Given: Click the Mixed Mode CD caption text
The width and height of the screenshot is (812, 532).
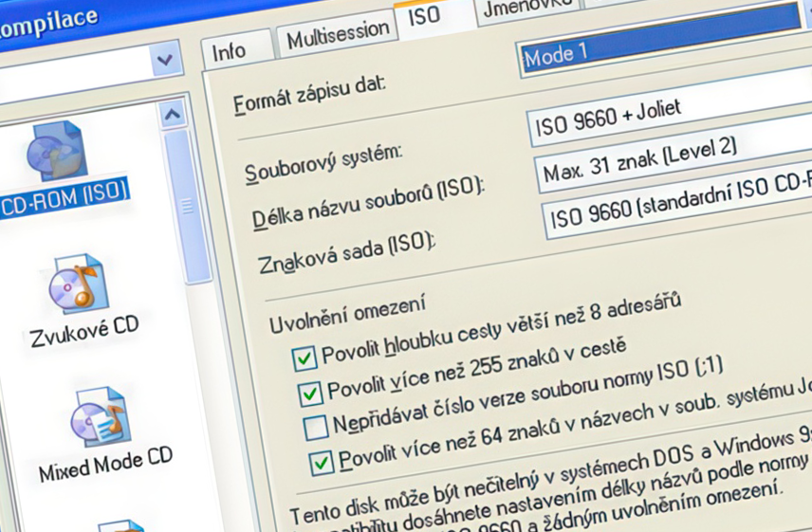Looking at the screenshot, I should [x=105, y=464].
